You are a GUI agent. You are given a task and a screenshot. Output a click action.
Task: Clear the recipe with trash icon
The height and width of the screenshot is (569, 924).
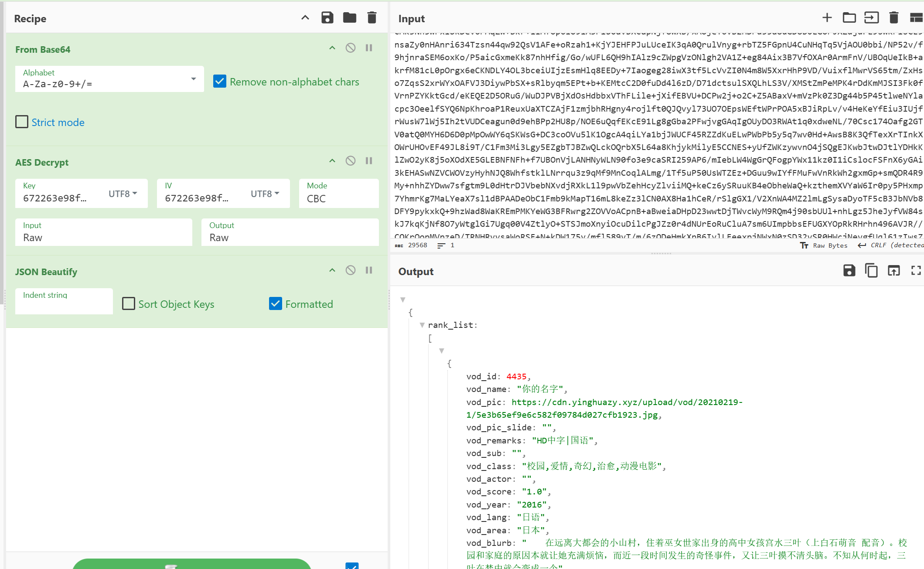pos(372,18)
